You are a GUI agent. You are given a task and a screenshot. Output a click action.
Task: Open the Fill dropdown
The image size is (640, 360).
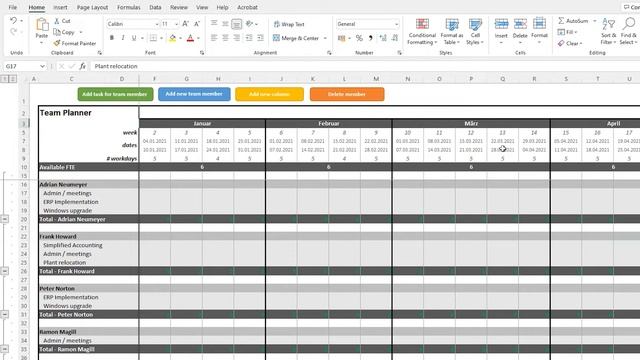567,32
